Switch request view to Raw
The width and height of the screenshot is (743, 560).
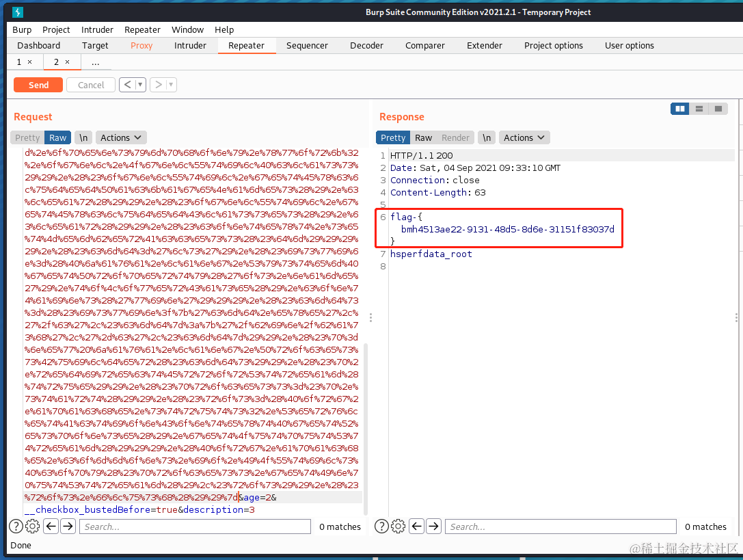pyautogui.click(x=58, y=137)
